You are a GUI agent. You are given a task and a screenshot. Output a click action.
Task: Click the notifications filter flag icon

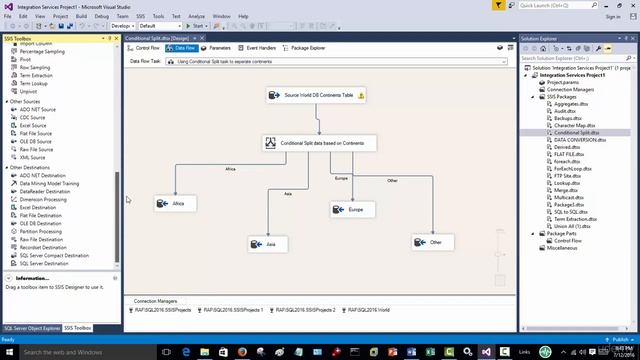(x=498, y=5)
